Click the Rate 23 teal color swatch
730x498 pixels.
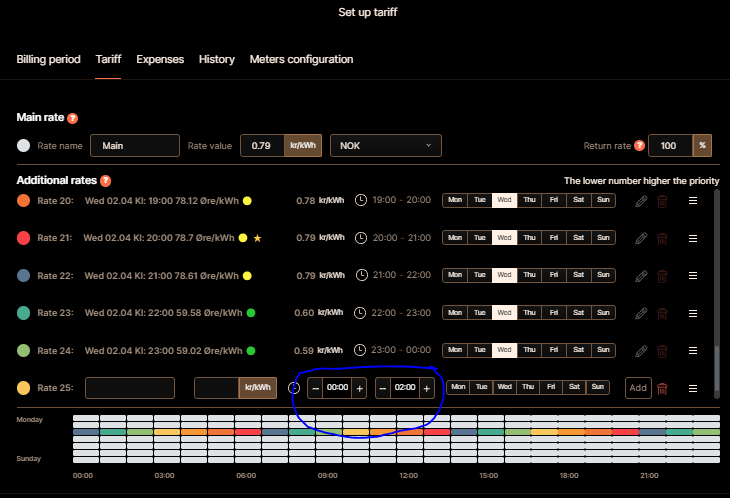23,313
